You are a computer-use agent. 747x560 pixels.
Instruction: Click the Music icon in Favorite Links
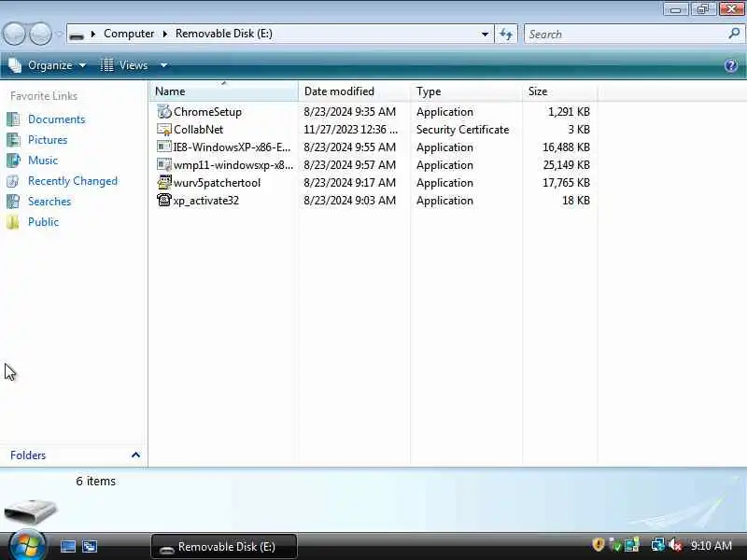click(13, 160)
